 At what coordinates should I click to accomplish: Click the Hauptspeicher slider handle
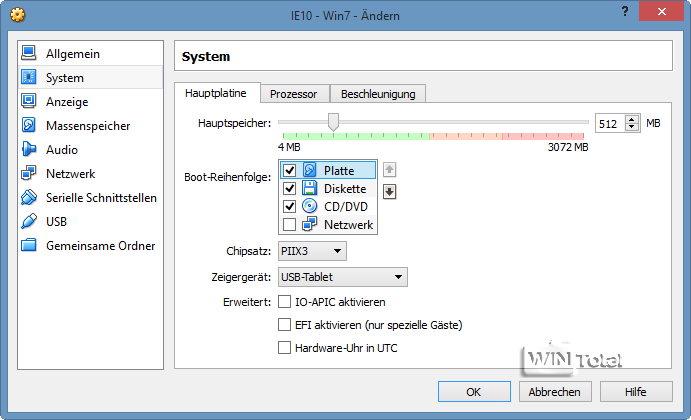click(333, 122)
